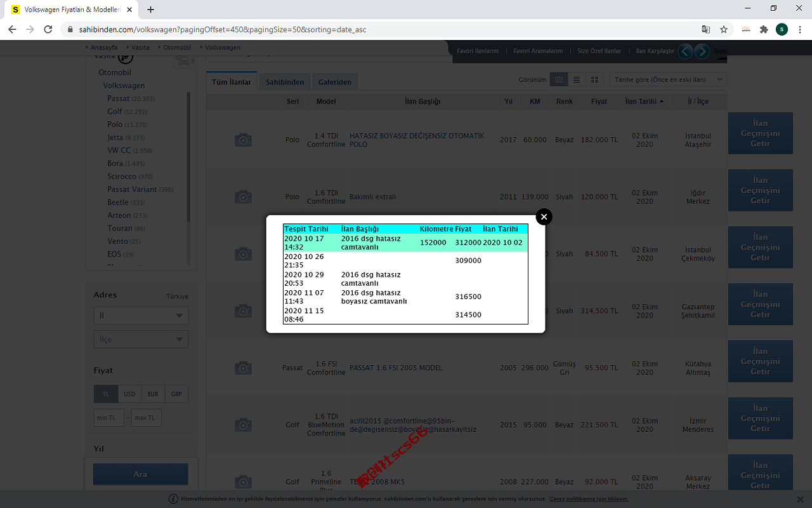Open İlan Karşılaştır menu

(655, 51)
